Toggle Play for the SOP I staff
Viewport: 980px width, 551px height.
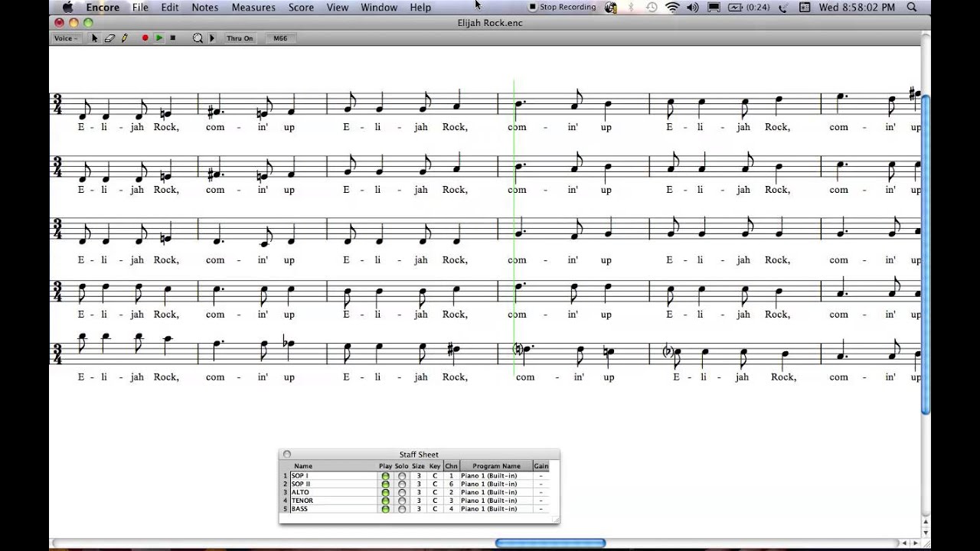pos(385,476)
